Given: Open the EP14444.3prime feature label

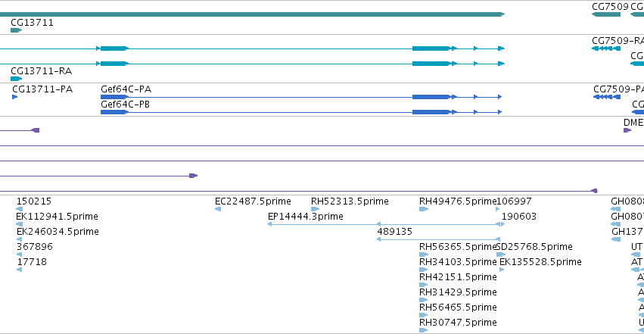Looking at the screenshot, I should tap(305, 217).
